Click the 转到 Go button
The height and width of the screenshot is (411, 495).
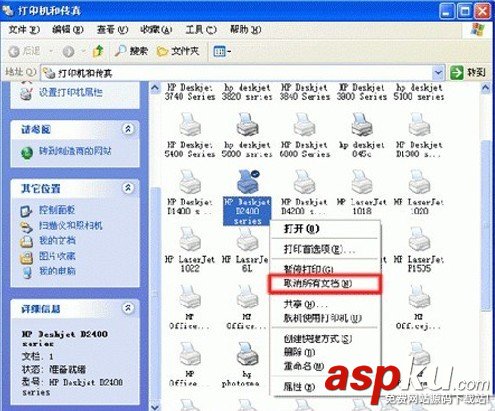pyautogui.click(x=468, y=72)
